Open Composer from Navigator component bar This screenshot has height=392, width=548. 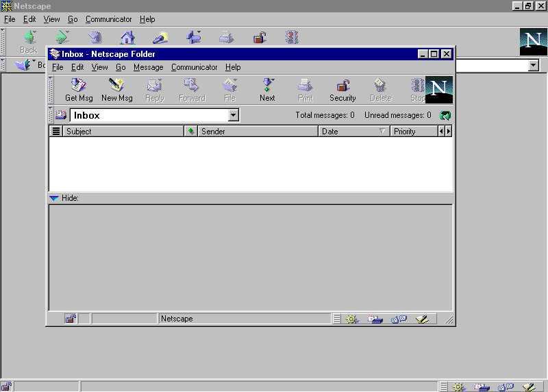[529, 387]
